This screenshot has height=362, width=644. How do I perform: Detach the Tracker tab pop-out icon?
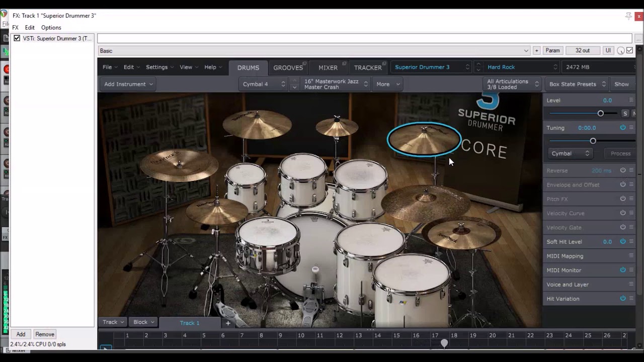pyautogui.click(x=384, y=63)
